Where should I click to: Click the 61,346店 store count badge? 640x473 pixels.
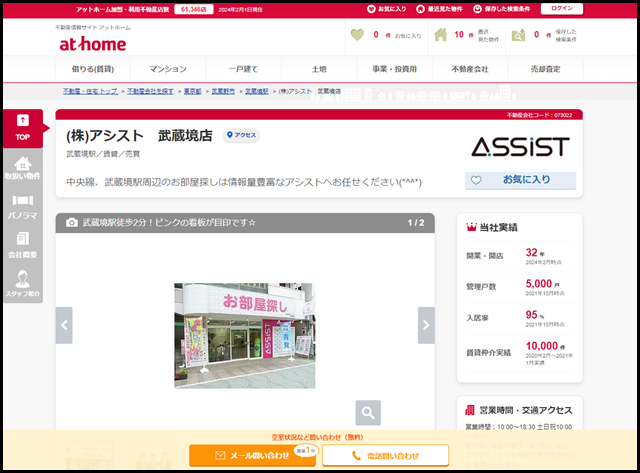(193, 9)
